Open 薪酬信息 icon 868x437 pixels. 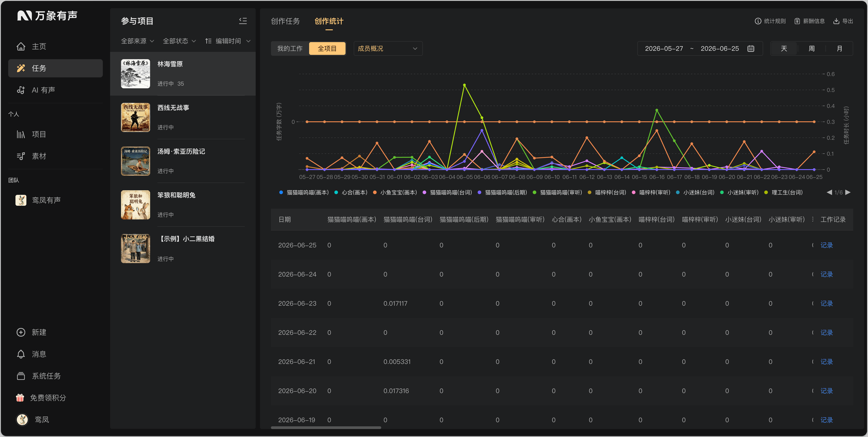pyautogui.click(x=797, y=21)
